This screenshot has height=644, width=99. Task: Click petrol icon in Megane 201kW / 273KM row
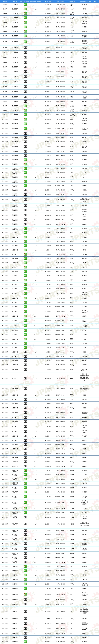tap(25, 348)
